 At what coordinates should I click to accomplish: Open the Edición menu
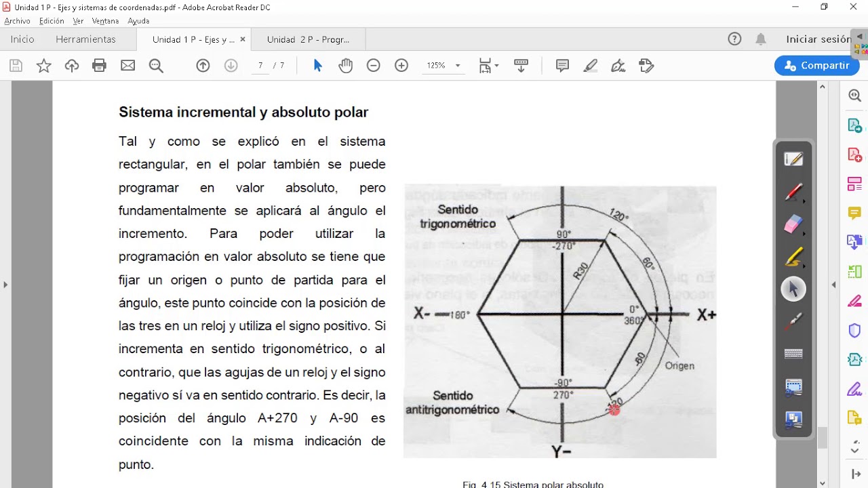tap(52, 21)
